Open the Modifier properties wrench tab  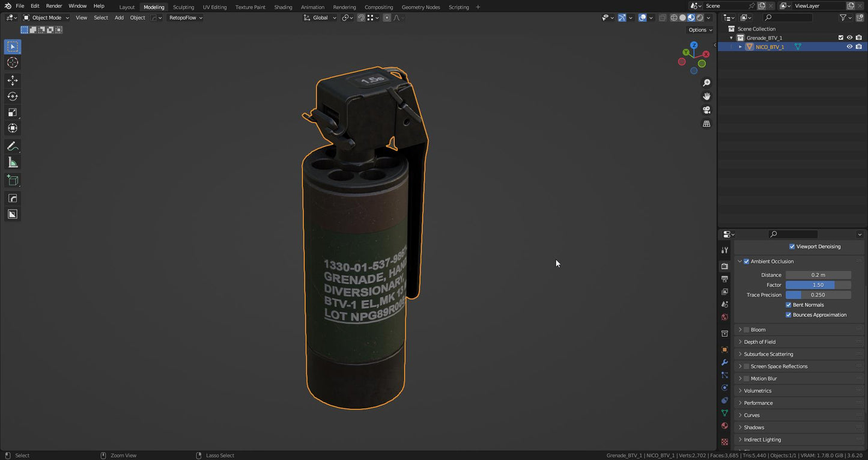click(x=724, y=363)
